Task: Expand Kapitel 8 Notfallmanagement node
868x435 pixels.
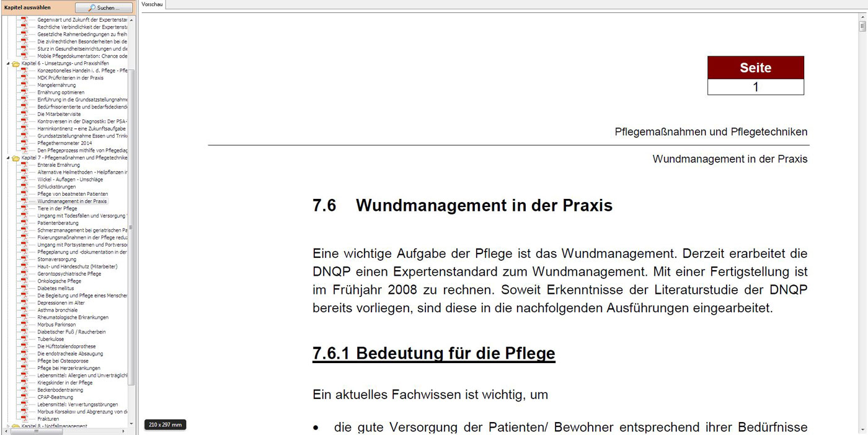Action: [8, 426]
